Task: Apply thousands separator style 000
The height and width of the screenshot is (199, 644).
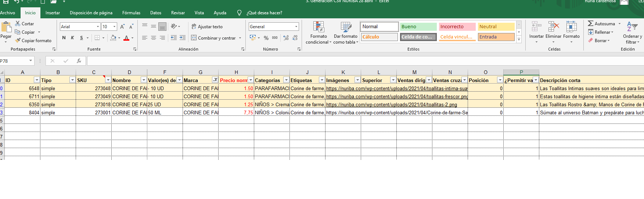Action: click(275, 38)
